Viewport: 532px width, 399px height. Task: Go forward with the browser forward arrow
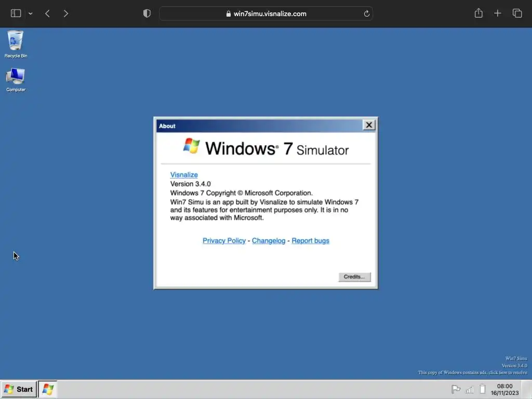pos(66,14)
